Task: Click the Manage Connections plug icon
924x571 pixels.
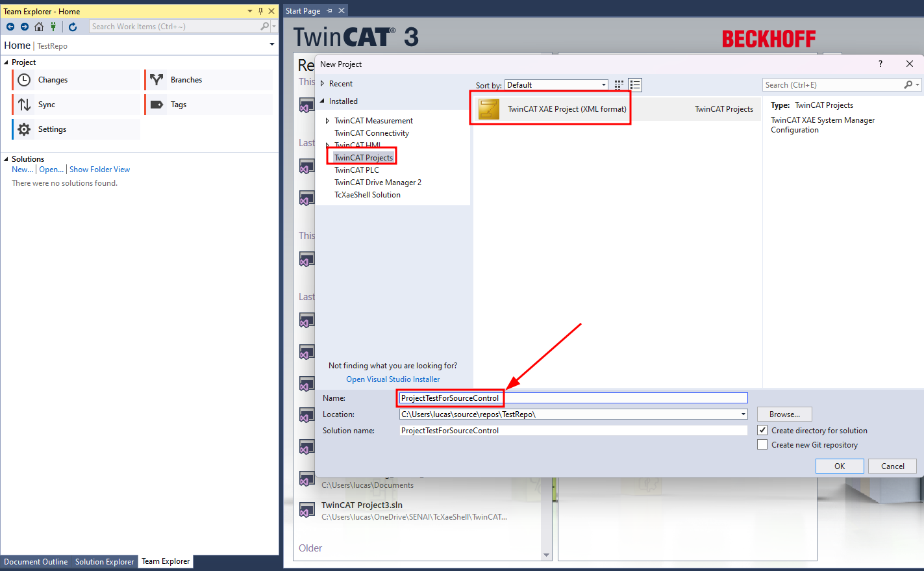Action: pyautogui.click(x=53, y=27)
